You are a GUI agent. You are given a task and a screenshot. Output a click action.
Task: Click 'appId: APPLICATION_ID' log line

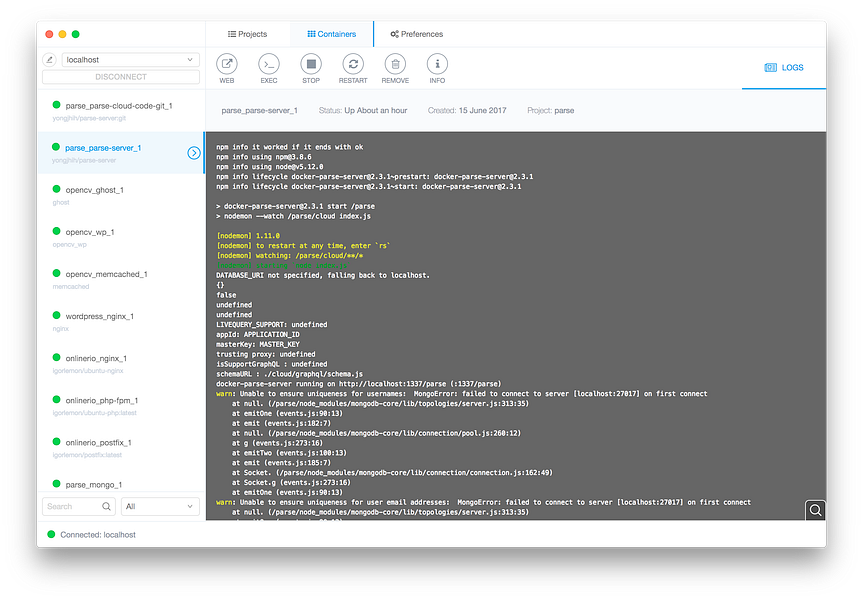pyautogui.click(x=258, y=335)
